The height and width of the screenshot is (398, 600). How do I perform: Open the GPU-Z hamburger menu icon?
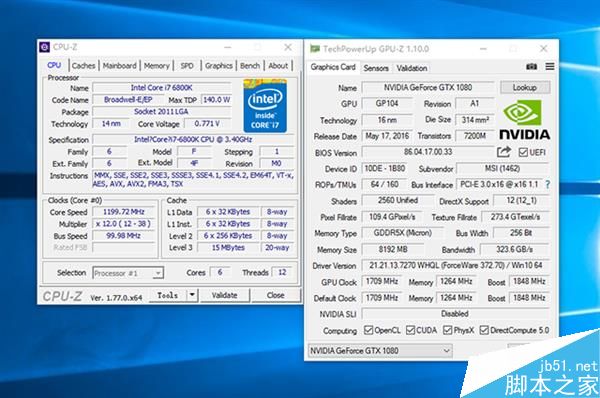point(550,67)
